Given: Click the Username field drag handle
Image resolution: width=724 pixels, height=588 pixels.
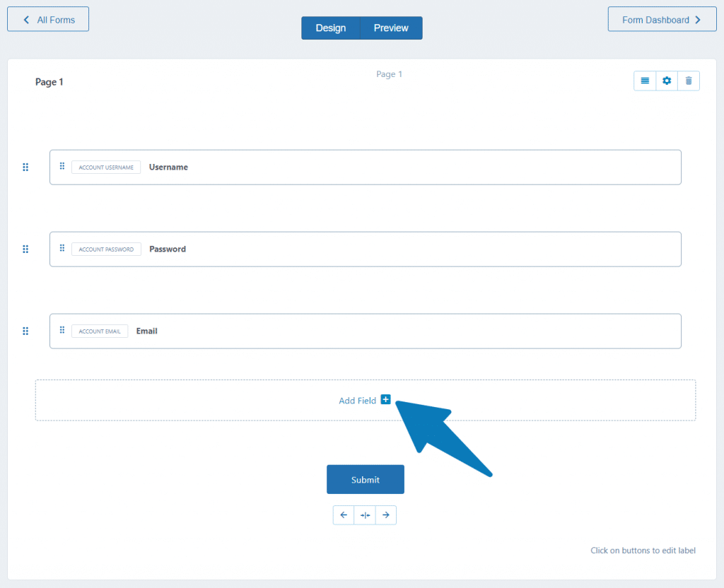Looking at the screenshot, I should 62,166.
